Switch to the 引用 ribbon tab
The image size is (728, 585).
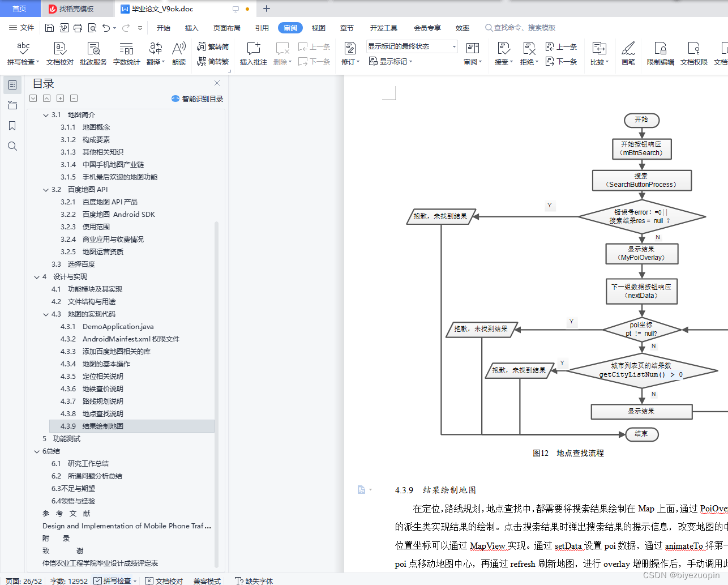pyautogui.click(x=262, y=28)
